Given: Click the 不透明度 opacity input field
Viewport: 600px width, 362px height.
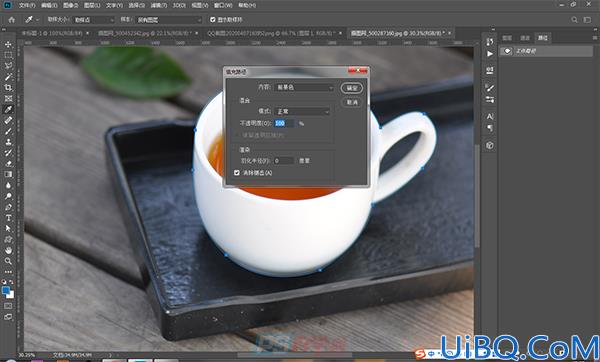Looking at the screenshot, I should click(x=284, y=123).
